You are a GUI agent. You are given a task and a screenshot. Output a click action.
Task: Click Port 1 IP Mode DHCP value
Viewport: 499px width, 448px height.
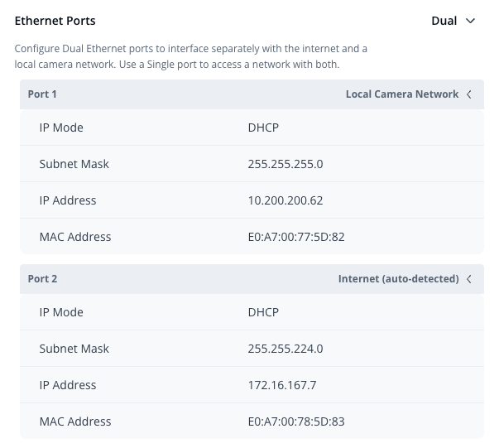click(263, 128)
